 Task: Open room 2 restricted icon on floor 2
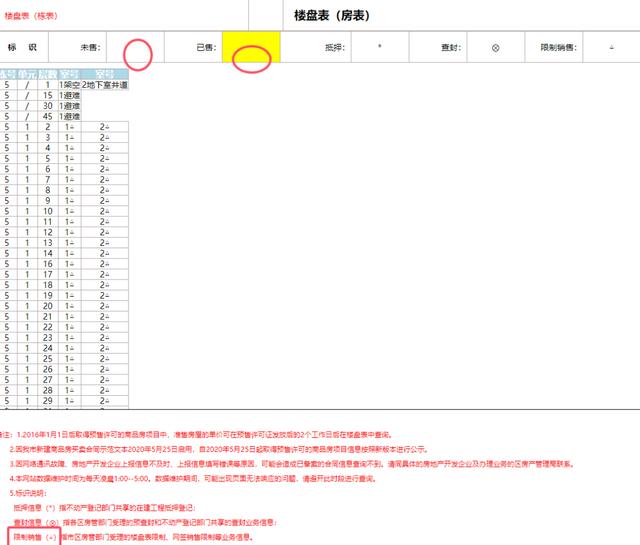[107, 127]
